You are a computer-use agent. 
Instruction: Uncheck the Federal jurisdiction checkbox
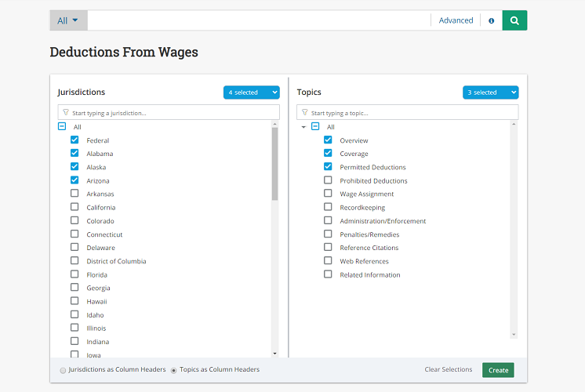pyautogui.click(x=74, y=140)
